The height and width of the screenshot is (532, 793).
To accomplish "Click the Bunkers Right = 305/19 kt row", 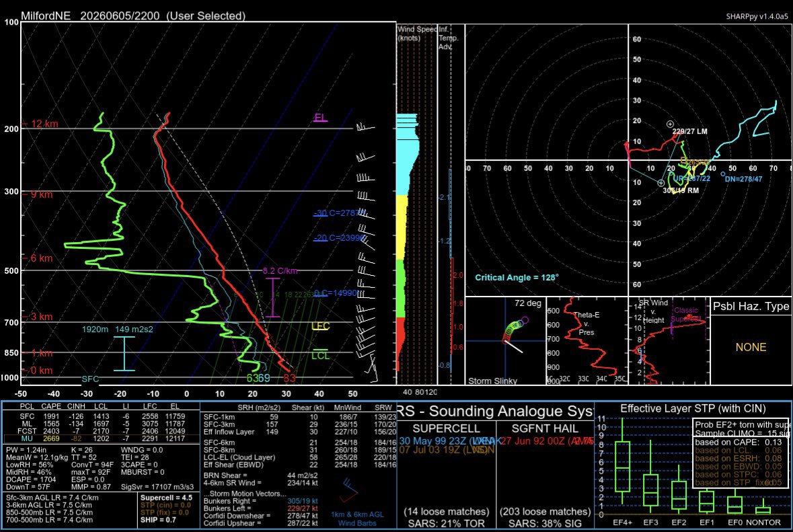I will 260,501.
